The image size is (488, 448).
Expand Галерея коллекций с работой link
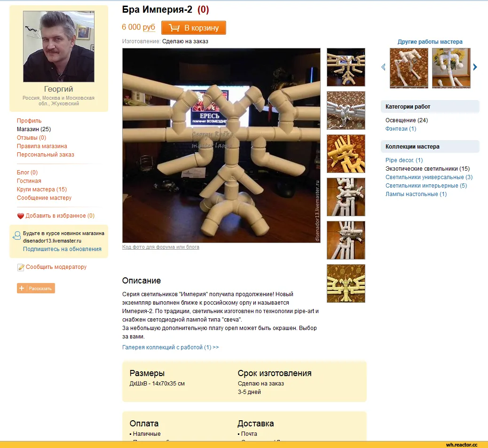click(171, 347)
